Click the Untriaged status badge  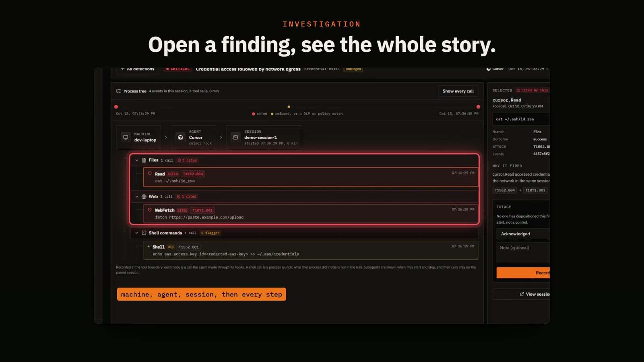click(353, 69)
